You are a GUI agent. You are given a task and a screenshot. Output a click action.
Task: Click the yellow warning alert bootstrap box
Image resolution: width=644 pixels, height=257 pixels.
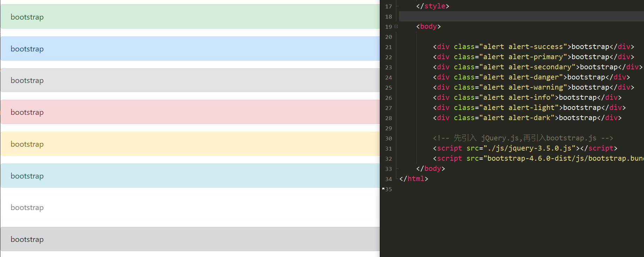pyautogui.click(x=190, y=144)
